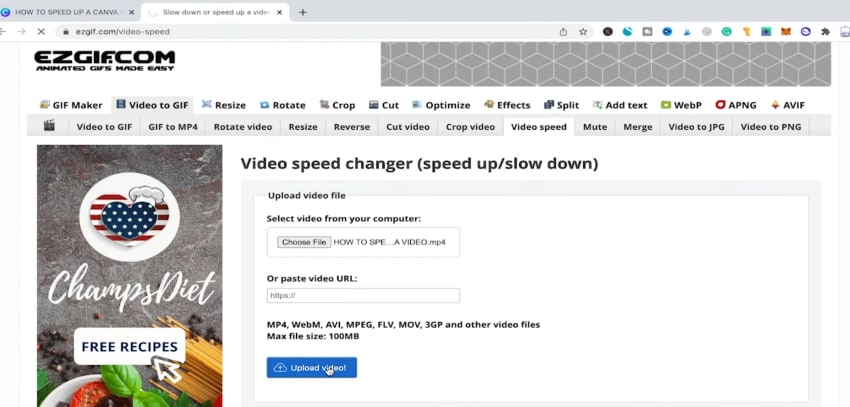
Task: Open the Video to GIF main menu item
Action: [152, 105]
